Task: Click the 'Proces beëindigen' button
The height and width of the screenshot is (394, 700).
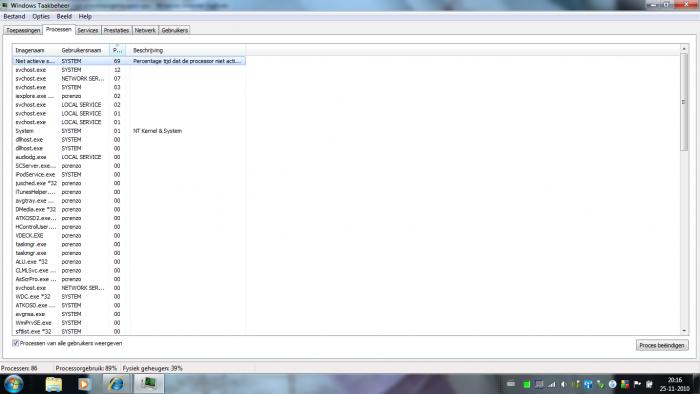Action: (662, 345)
